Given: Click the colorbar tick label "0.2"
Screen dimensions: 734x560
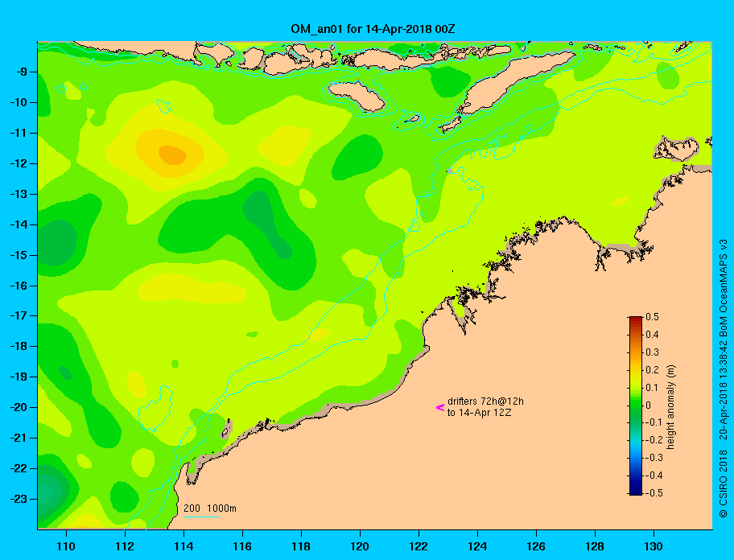Looking at the screenshot, I should click(x=652, y=370).
